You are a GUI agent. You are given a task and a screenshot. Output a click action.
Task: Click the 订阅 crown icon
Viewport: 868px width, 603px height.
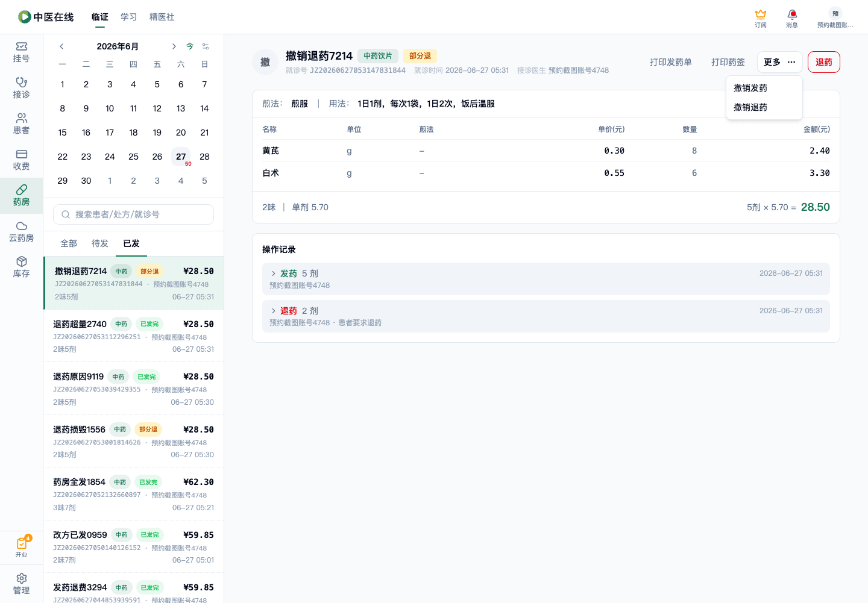pyautogui.click(x=761, y=18)
